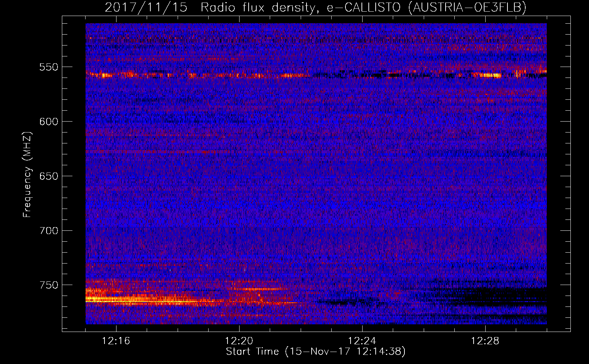This screenshot has height=364, width=589.
Task: Click the 12:24 time tick label
Action: click(x=362, y=341)
